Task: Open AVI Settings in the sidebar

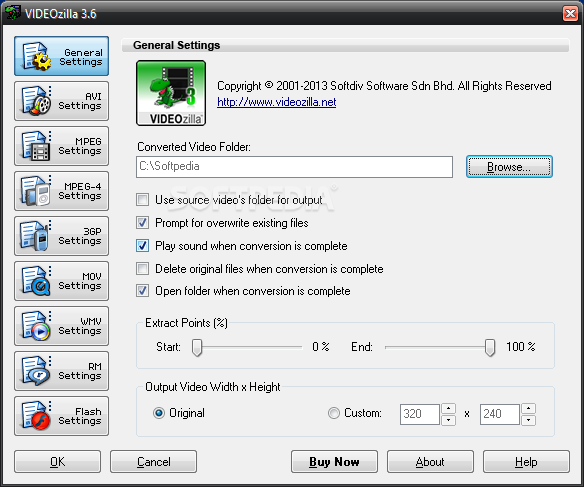Action: tap(61, 101)
